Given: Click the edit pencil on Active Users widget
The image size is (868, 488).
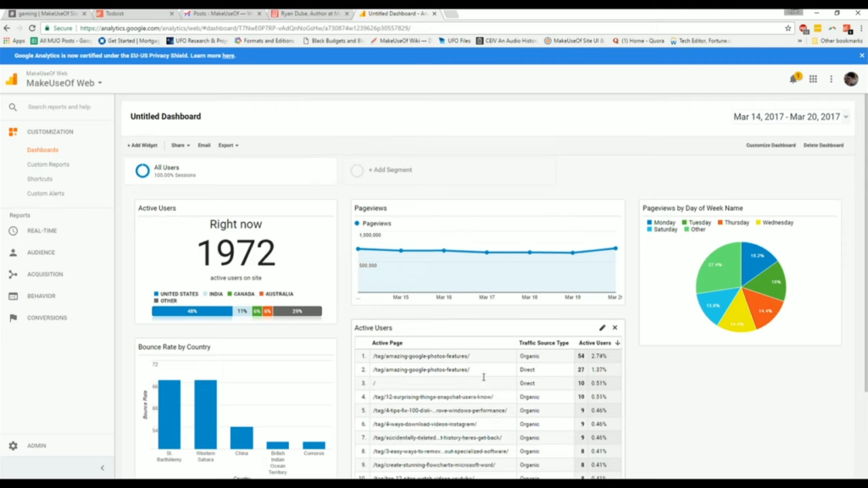Looking at the screenshot, I should pyautogui.click(x=602, y=327).
